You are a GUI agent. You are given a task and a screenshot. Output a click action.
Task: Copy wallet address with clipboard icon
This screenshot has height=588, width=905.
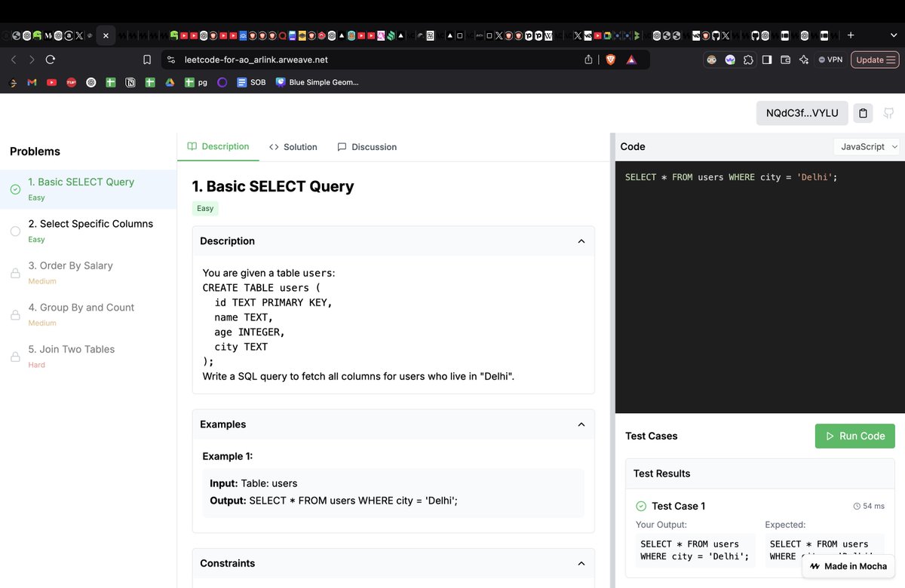click(x=864, y=113)
